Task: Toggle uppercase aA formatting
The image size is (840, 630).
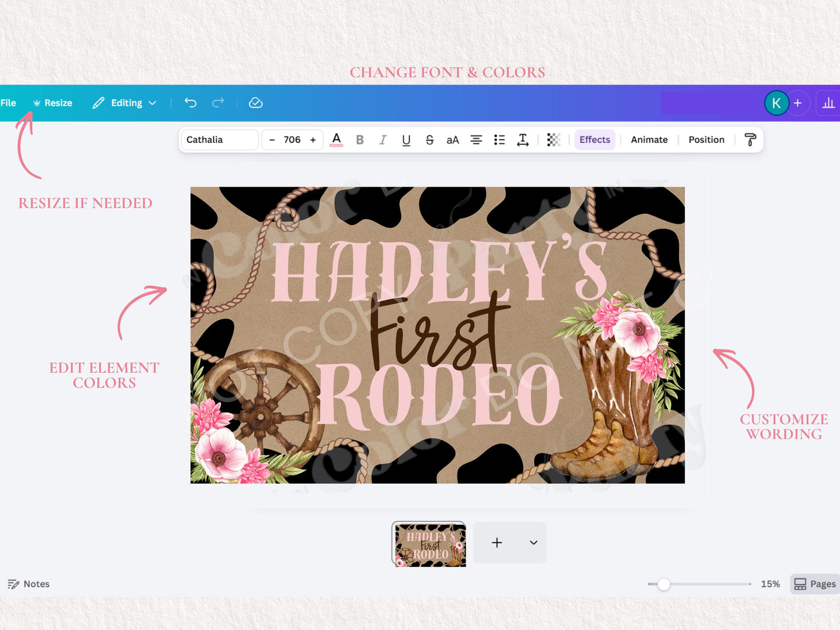Action: (453, 139)
